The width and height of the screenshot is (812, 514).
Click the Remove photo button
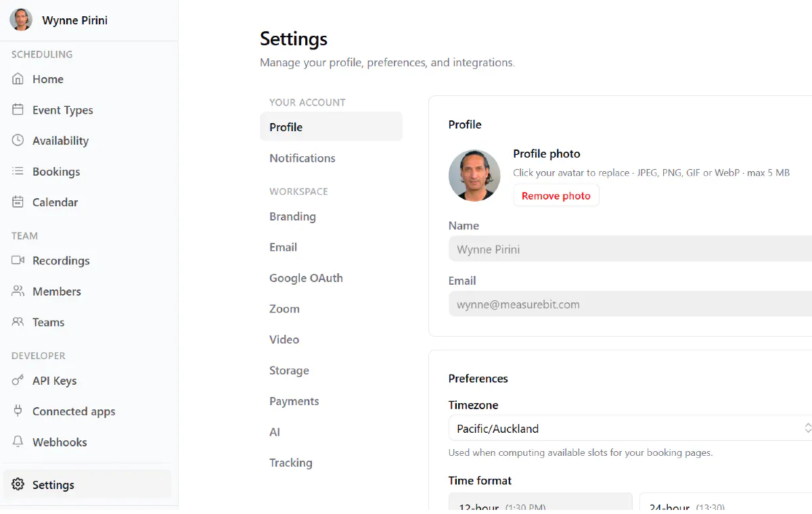tap(556, 195)
